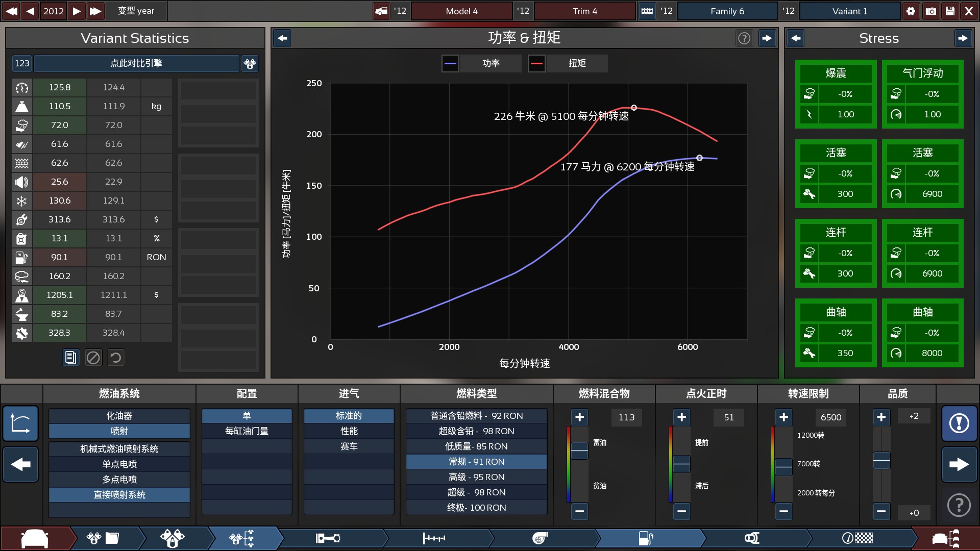The width and height of the screenshot is (980, 551).
Task: Click the clipboard notes icon under statistics
Action: click(x=70, y=358)
